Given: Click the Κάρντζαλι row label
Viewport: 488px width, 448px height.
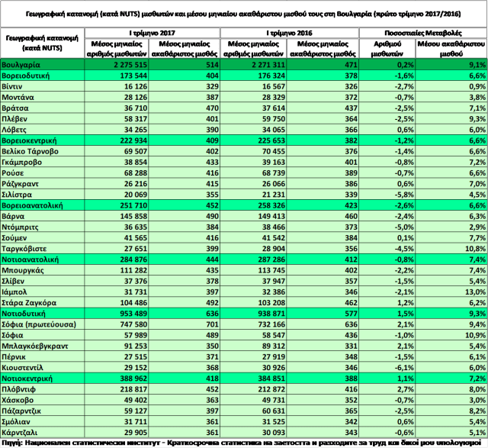Looking at the screenshot, I should coord(24,431).
